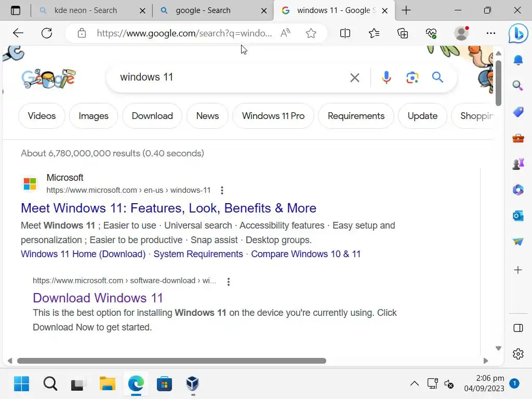Open sidebar Tools briefcase icon
Image resolution: width=532 pixels, height=399 pixels.
pyautogui.click(x=518, y=138)
